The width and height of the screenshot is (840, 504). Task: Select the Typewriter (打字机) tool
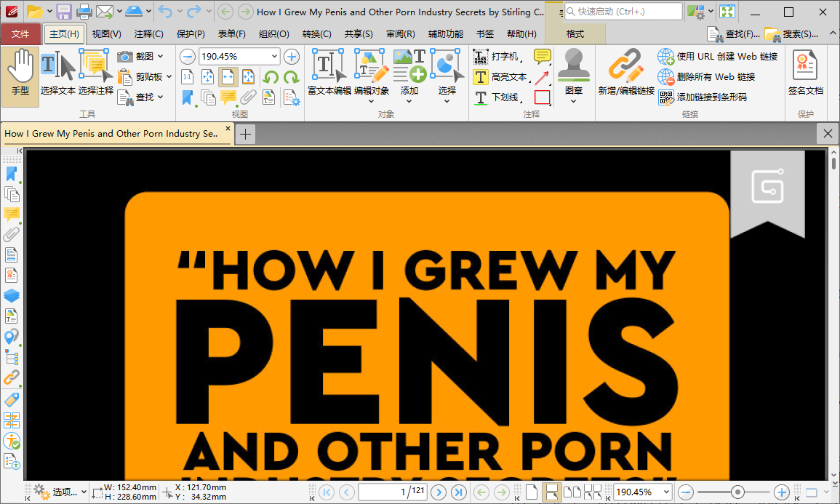(496, 57)
